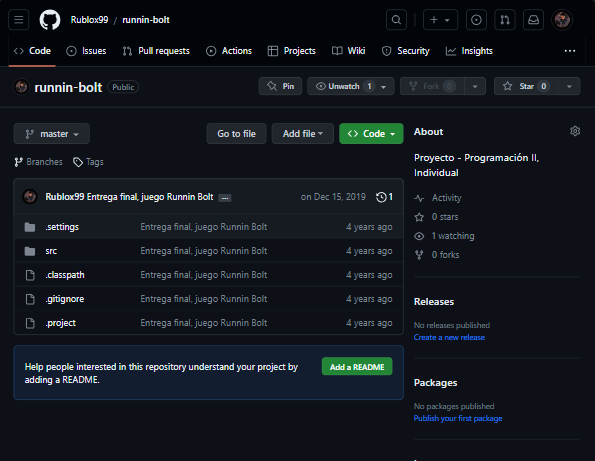
Task: Expand the Star lists dropdown arrow
Action: click(x=569, y=87)
